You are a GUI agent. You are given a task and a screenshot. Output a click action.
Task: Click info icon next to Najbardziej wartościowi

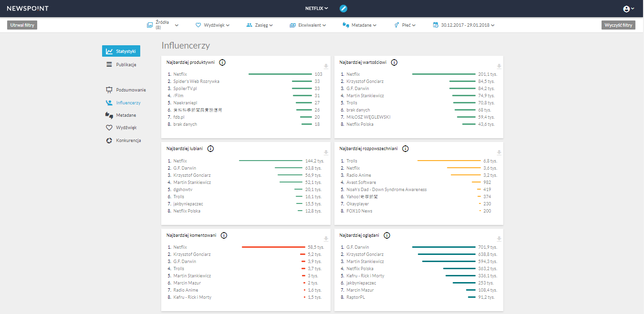coord(394,62)
